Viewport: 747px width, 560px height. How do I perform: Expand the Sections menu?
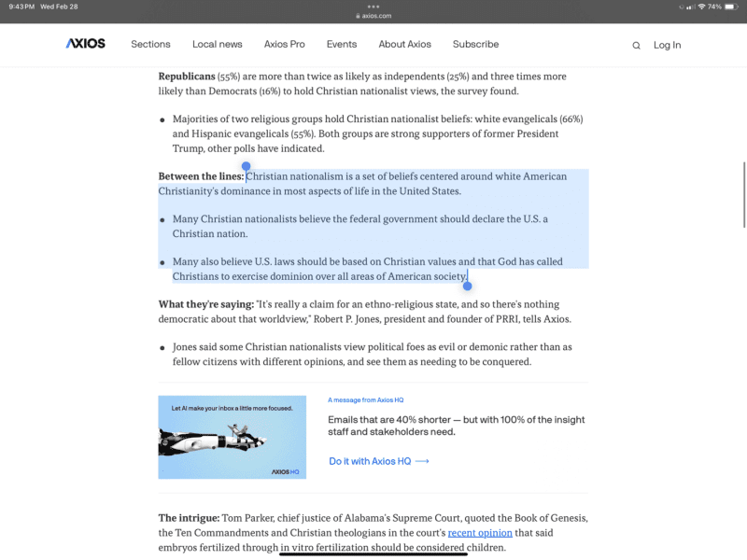click(150, 44)
